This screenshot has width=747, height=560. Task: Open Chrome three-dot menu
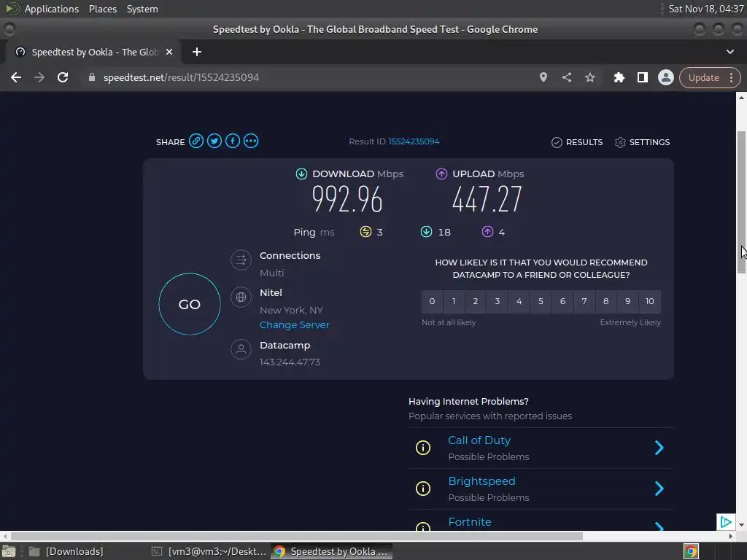click(x=731, y=77)
